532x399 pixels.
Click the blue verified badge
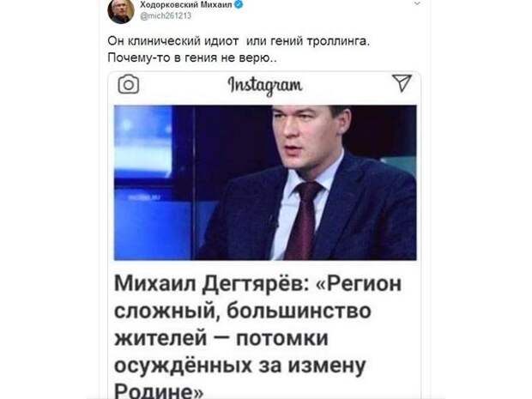239,4
